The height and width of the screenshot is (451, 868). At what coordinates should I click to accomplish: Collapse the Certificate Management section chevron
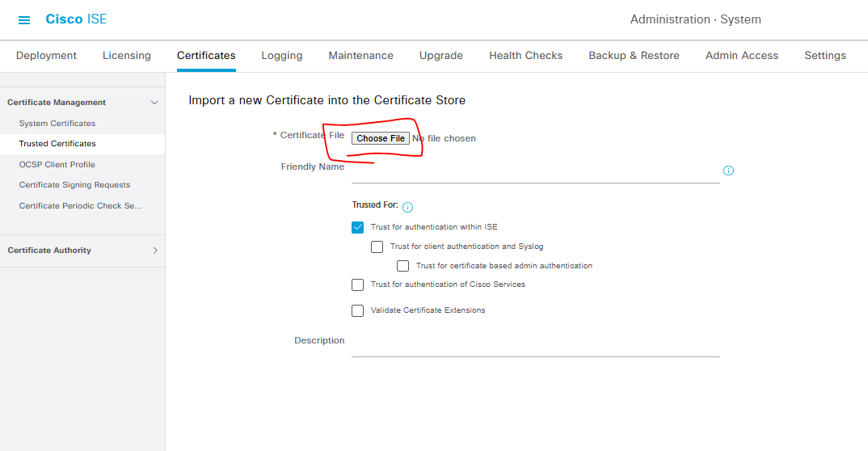pyautogui.click(x=154, y=103)
